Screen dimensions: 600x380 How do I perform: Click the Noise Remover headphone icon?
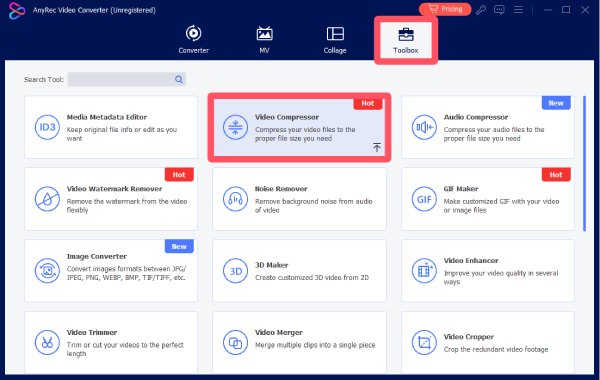click(x=235, y=199)
